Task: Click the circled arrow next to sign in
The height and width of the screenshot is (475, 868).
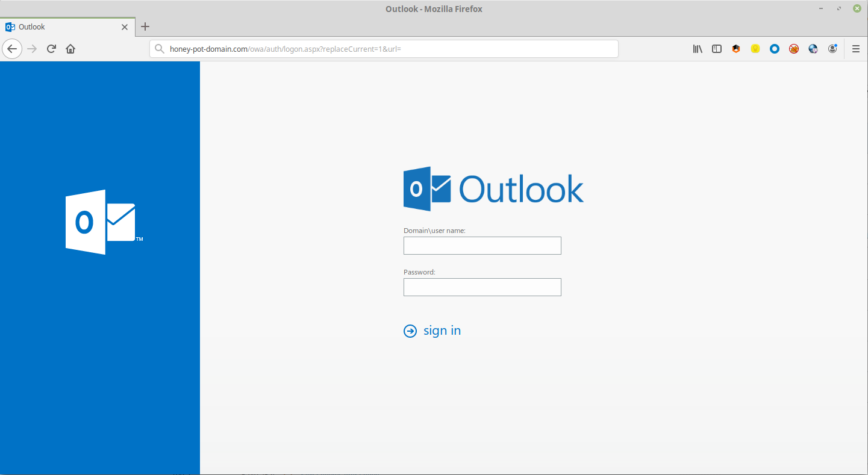Action: pos(410,331)
